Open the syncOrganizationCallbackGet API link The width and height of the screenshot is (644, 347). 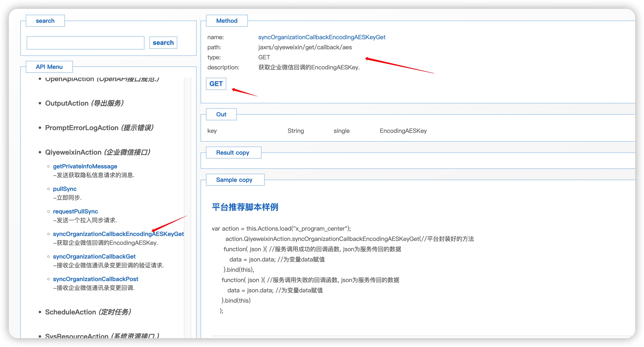coord(94,256)
